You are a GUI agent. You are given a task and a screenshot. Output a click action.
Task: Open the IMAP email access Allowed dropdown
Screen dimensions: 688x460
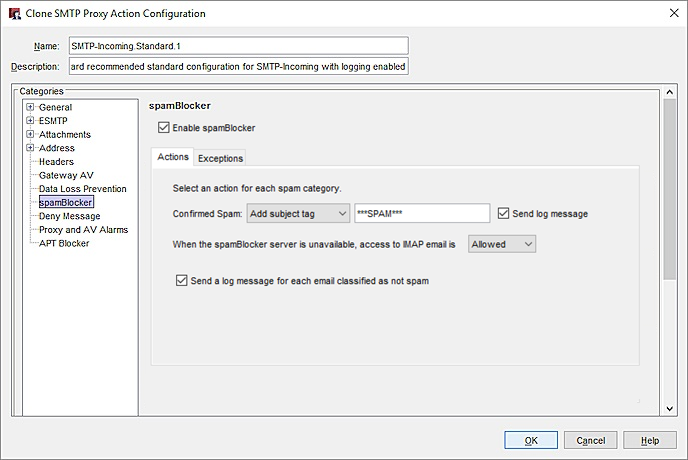(x=503, y=244)
